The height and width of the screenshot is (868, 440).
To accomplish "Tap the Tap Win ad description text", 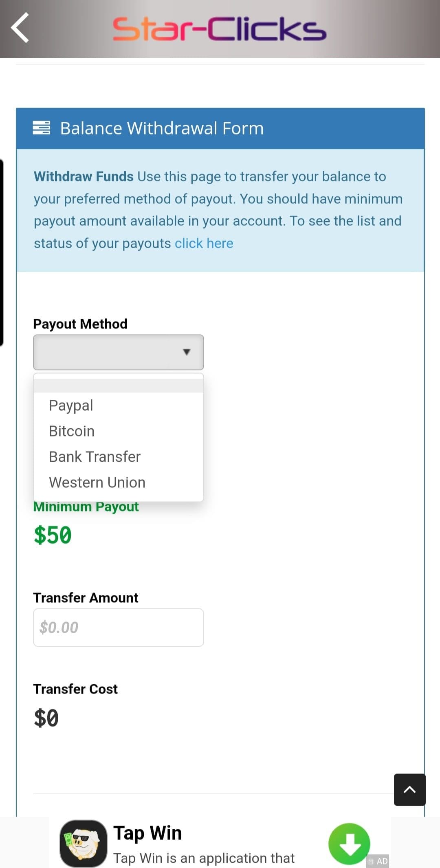I will click(204, 858).
